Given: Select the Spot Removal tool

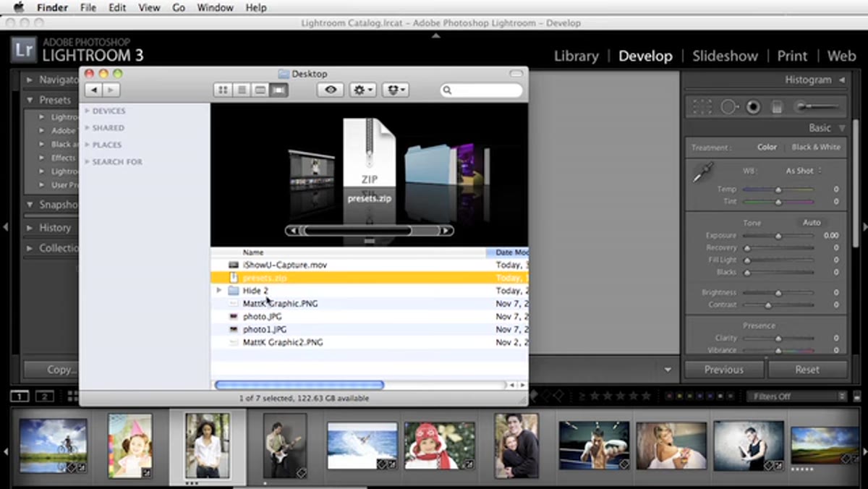Looking at the screenshot, I should [729, 107].
